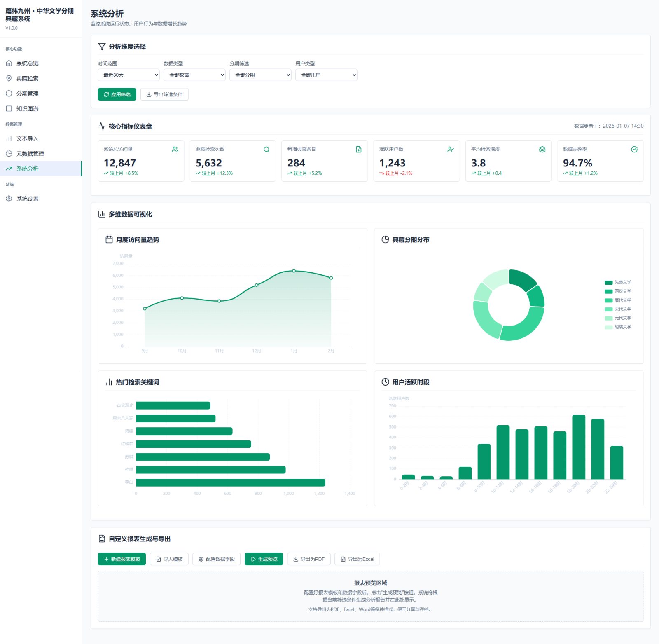The image size is (659, 644).
Task: Open 元数据管理 from the sidebar
Action: coord(30,154)
